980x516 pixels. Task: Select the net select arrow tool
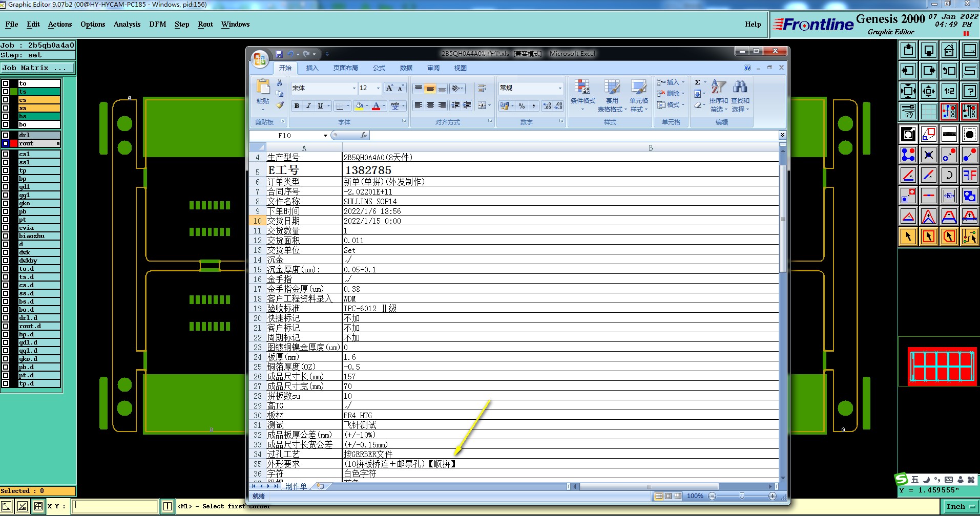click(969, 236)
